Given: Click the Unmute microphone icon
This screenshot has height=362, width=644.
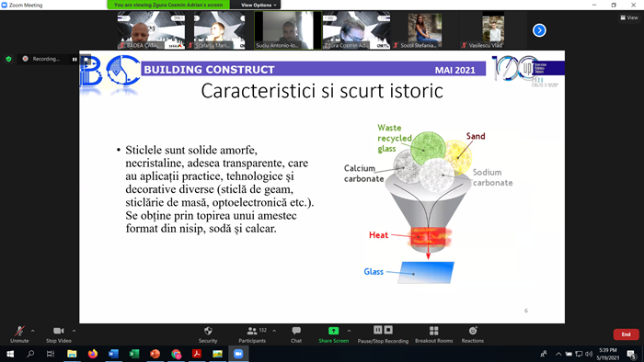Looking at the screenshot, I should click(19, 331).
